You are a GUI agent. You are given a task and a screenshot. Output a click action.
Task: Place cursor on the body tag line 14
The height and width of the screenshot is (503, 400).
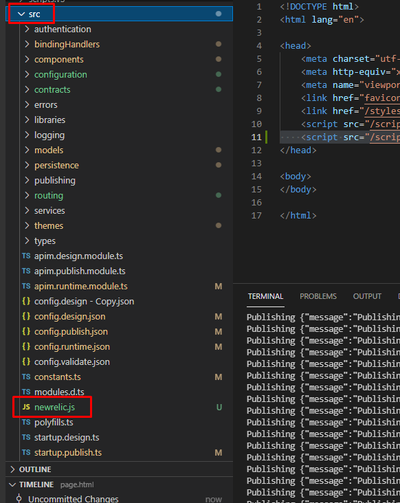point(295,176)
